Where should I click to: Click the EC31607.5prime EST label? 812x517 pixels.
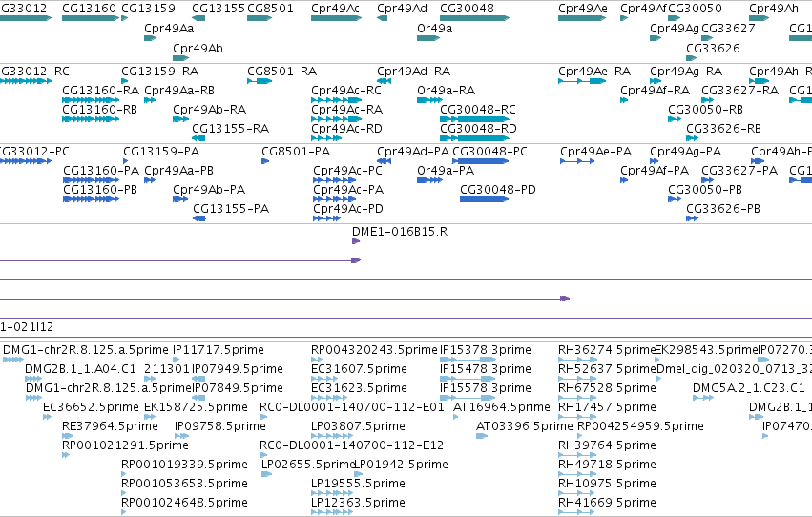click(359, 369)
